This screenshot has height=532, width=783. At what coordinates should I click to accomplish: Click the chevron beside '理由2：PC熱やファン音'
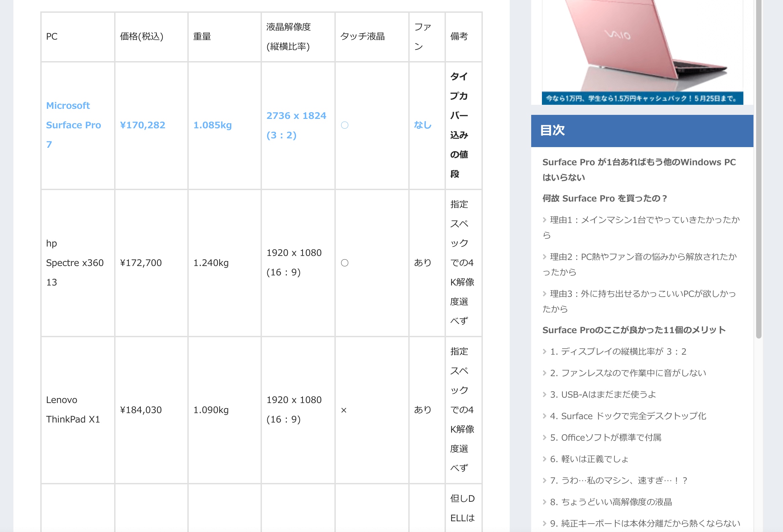[545, 257]
